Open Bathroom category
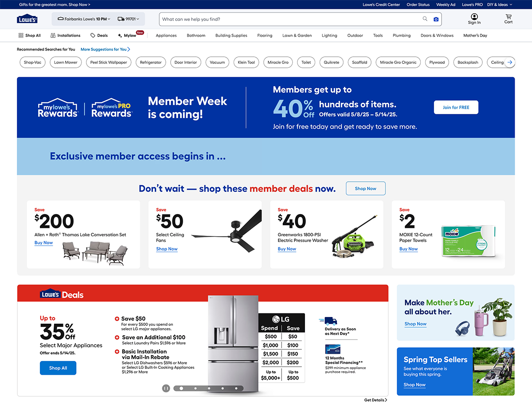This screenshot has width=532, height=411. click(196, 35)
